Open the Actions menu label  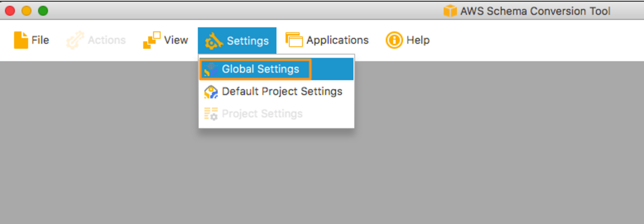tap(107, 40)
